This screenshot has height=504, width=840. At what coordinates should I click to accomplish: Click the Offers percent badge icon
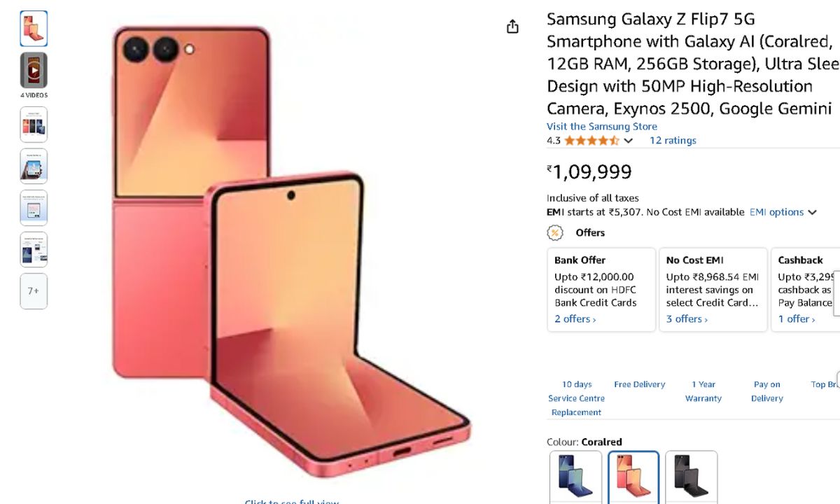click(555, 233)
